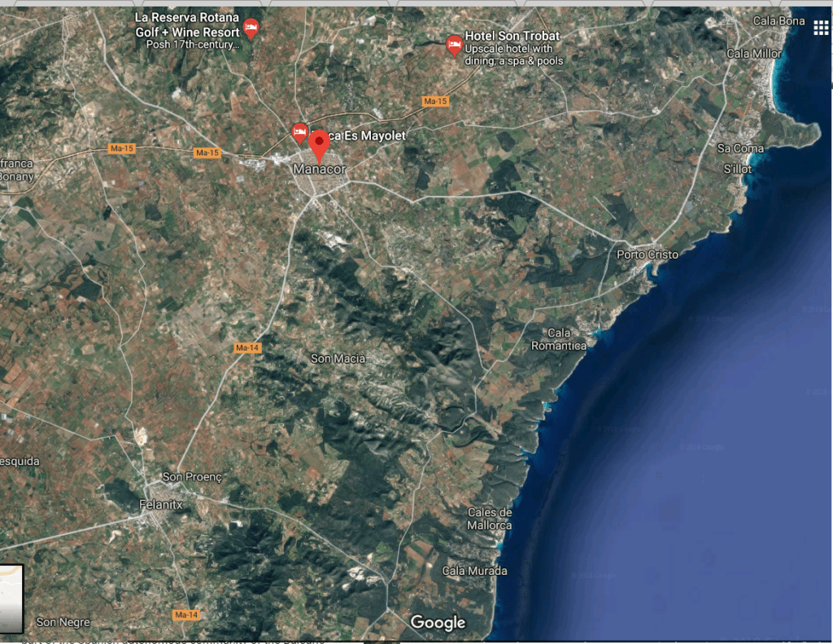Select La Reserva Rotana hotel pin
The height and width of the screenshot is (644, 833).
(x=251, y=28)
